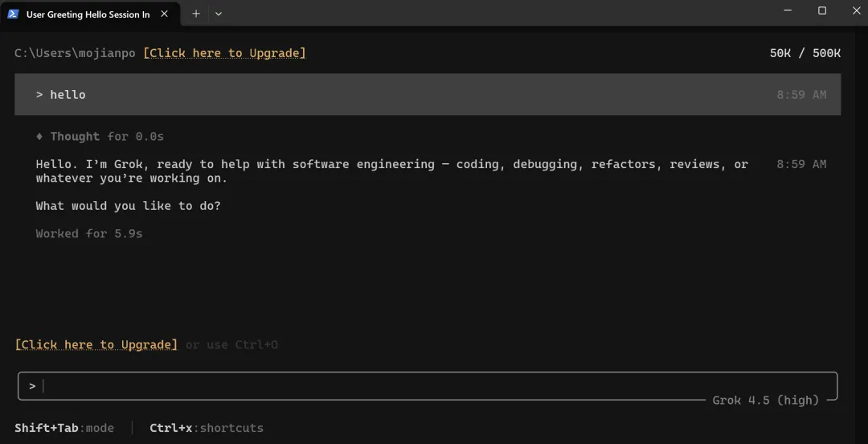Click the PowerShell icon in the tab

[x=14, y=14]
